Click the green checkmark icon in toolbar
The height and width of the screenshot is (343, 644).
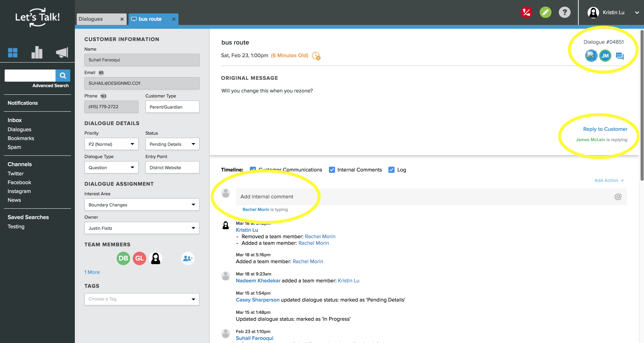(x=546, y=12)
